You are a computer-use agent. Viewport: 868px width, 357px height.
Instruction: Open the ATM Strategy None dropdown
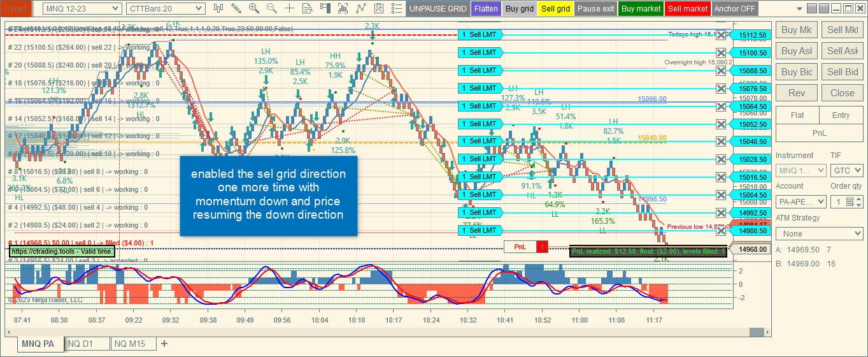(819, 234)
